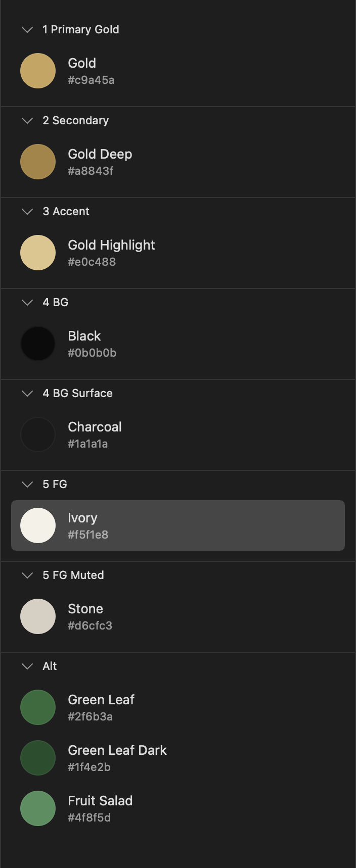Select the Green Leaf Dark swatch
This screenshot has width=356, height=868.
click(x=38, y=758)
